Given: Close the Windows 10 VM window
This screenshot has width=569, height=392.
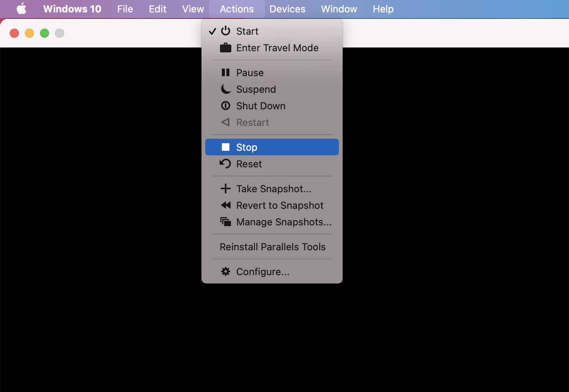Looking at the screenshot, I should tap(14, 33).
